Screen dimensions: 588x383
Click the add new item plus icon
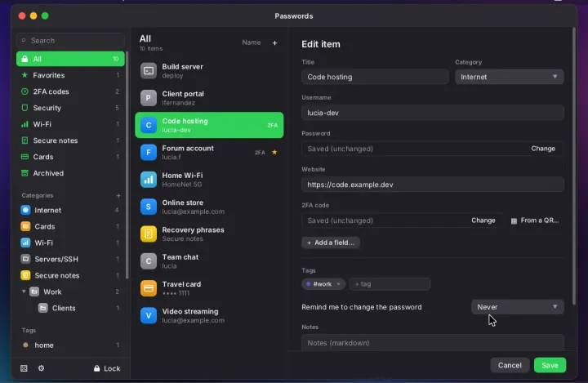pyautogui.click(x=274, y=42)
